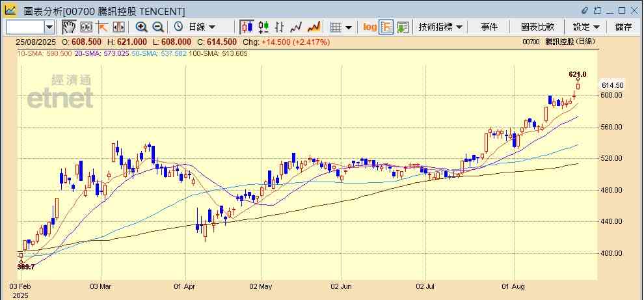
Task: Click the 10-SMA legend value
Action: (44, 53)
